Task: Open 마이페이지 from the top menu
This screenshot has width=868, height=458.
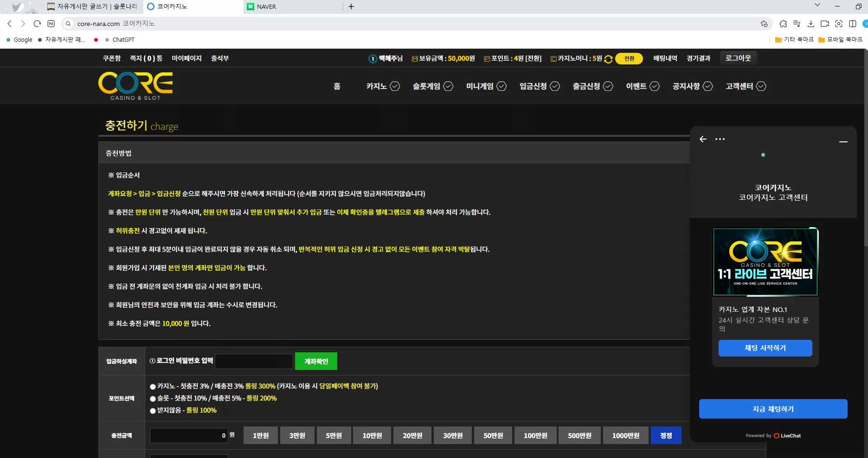Action: click(186, 58)
